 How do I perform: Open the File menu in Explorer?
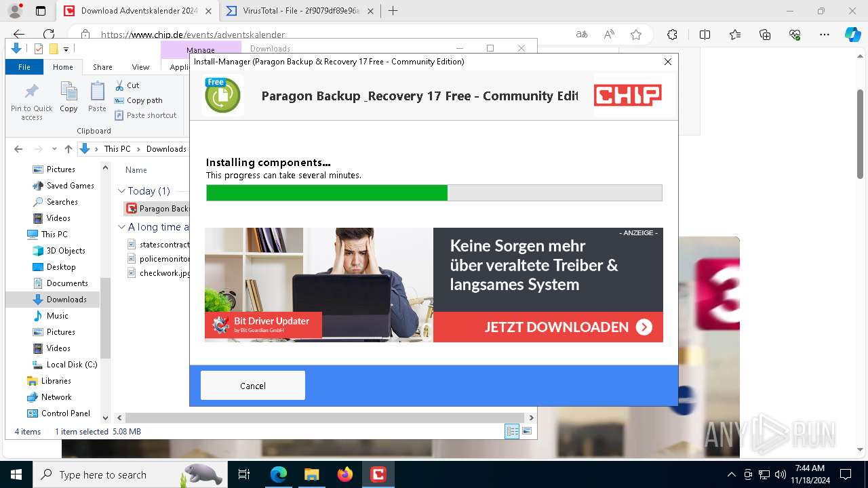pos(24,67)
